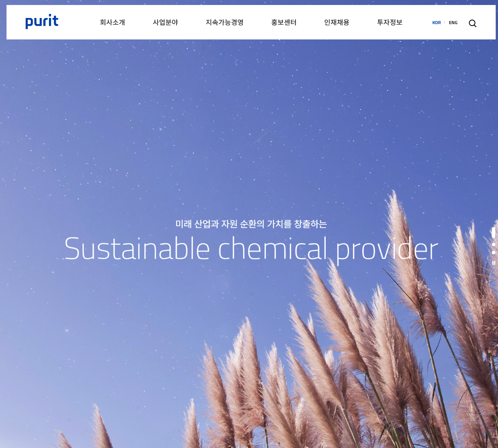Open 홍보센터 menu
The height and width of the screenshot is (448, 498).
pyautogui.click(x=284, y=23)
